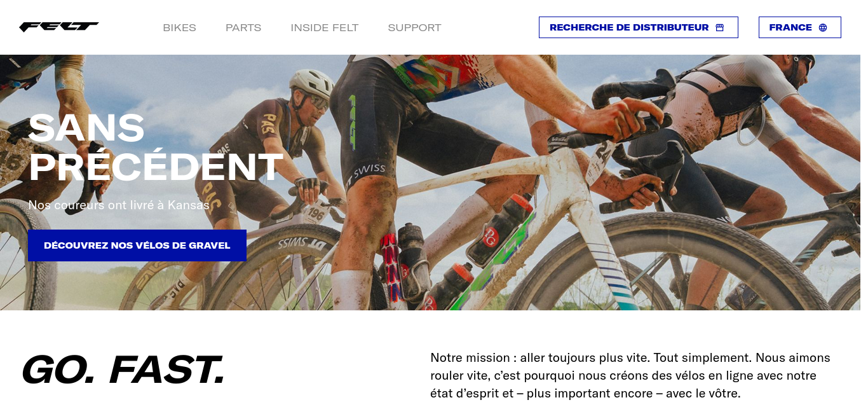Click Recherche de distributeur button
The image size is (868, 414).
(x=639, y=27)
